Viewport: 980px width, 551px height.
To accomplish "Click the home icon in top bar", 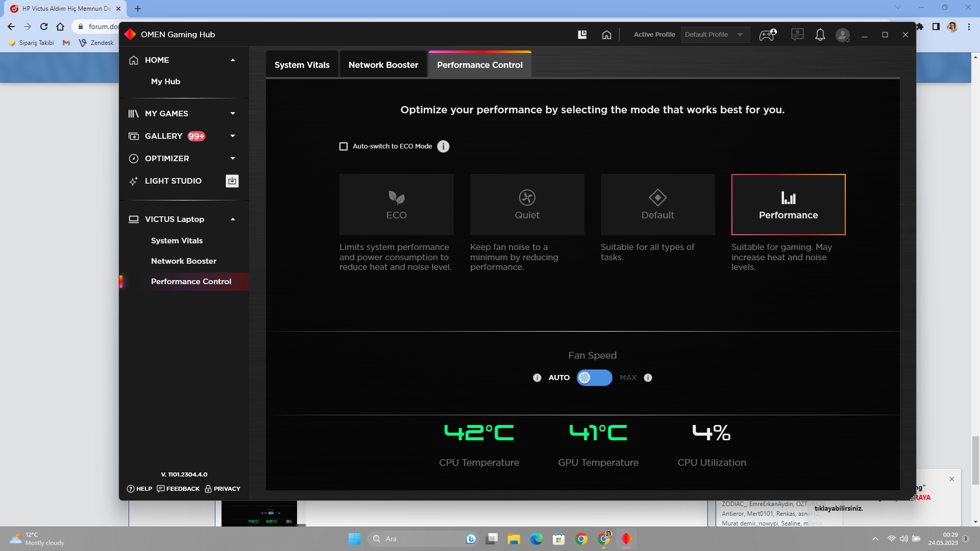I will pyautogui.click(x=606, y=35).
